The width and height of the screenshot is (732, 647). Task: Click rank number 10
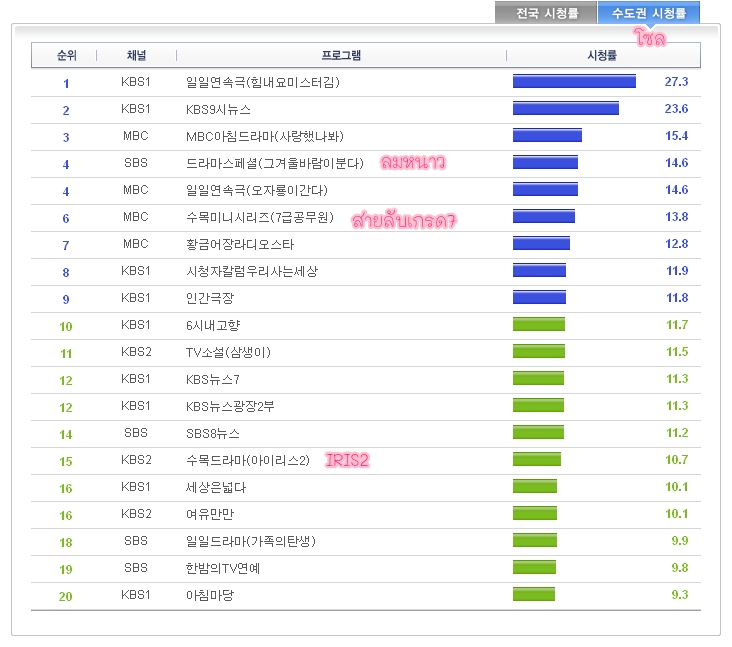click(65, 327)
